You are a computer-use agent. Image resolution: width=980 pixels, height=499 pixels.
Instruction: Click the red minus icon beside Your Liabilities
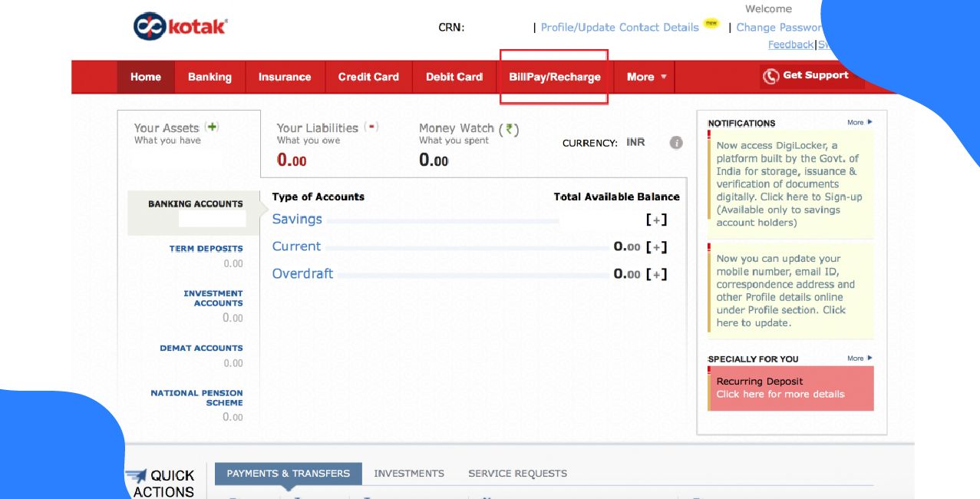point(370,126)
